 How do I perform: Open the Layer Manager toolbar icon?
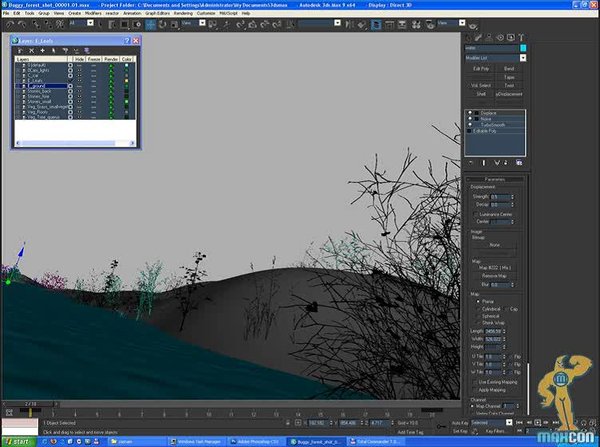[x=377, y=25]
